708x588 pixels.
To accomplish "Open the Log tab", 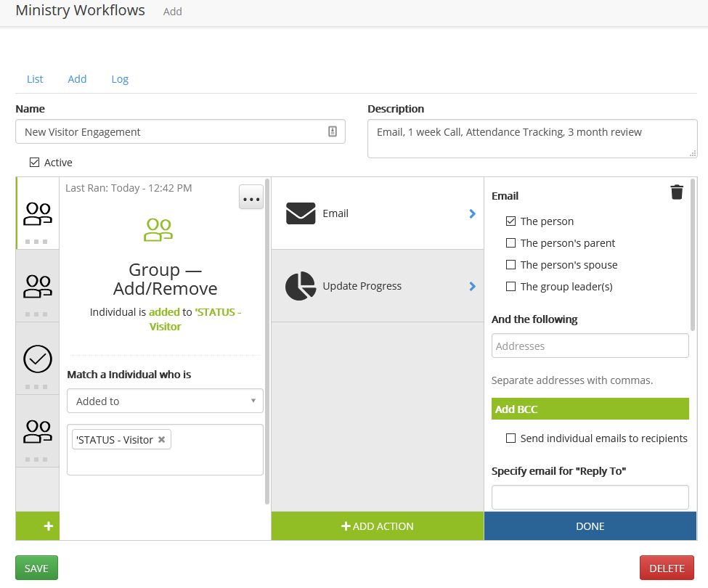I will tap(120, 79).
